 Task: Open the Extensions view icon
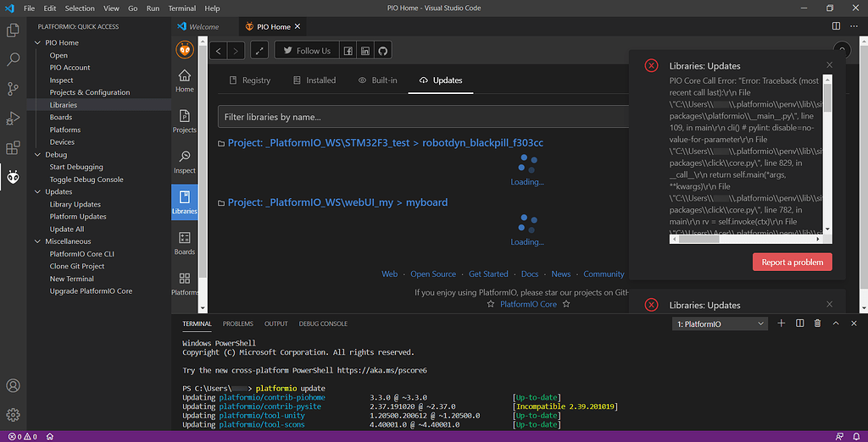click(14, 147)
